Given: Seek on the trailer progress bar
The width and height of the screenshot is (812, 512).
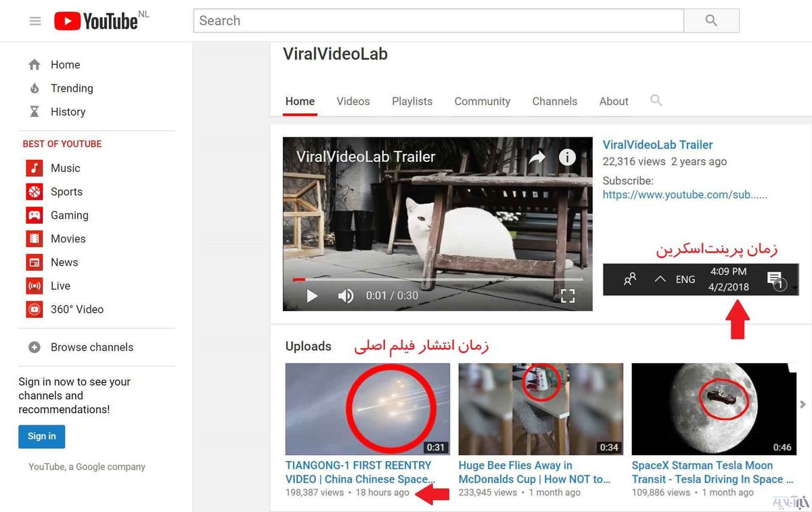Looking at the screenshot, I should tap(438, 279).
